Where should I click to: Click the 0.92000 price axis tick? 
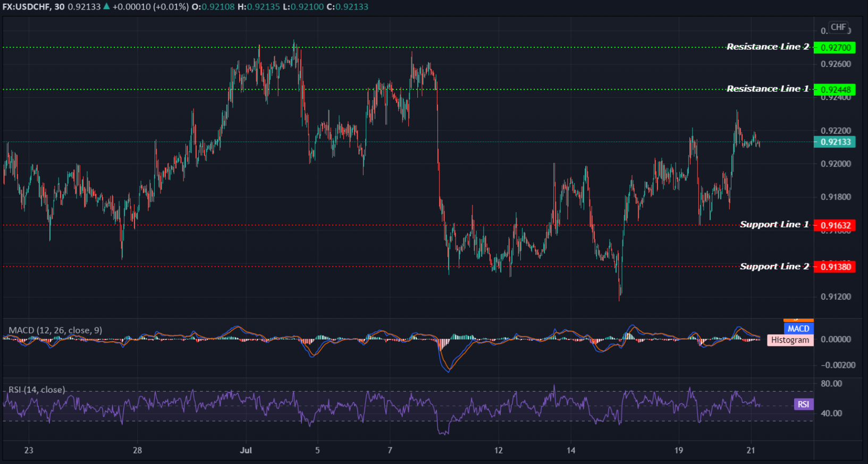click(x=836, y=164)
